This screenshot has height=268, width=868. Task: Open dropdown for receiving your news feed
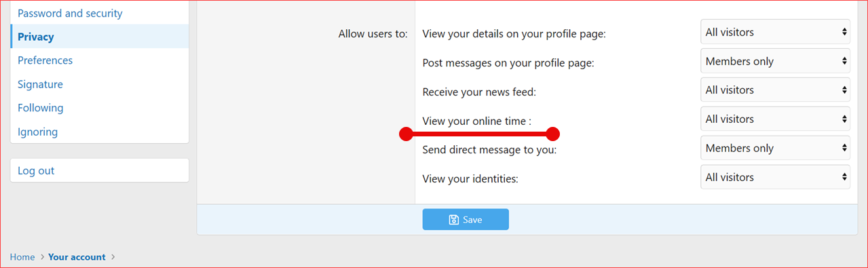776,90
